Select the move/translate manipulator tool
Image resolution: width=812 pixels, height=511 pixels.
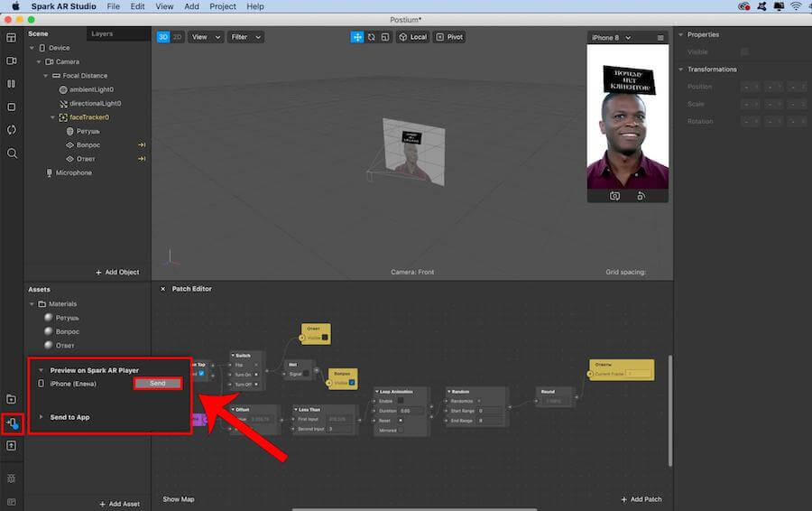coord(357,37)
